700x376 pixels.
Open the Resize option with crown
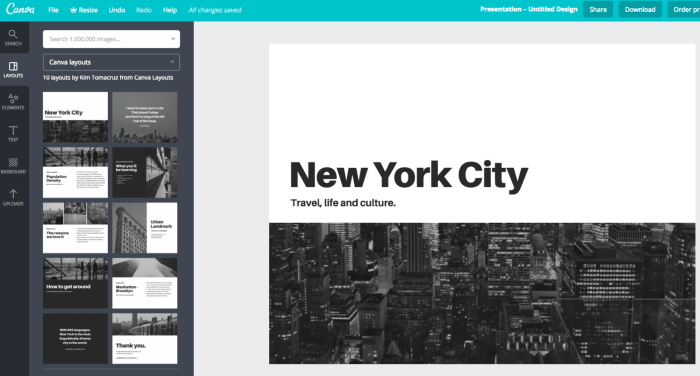pyautogui.click(x=84, y=10)
